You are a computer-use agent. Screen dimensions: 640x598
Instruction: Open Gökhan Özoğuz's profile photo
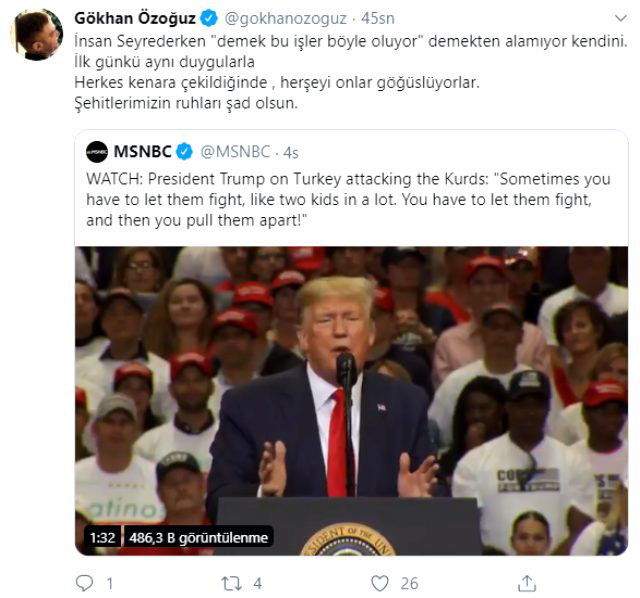(37, 35)
